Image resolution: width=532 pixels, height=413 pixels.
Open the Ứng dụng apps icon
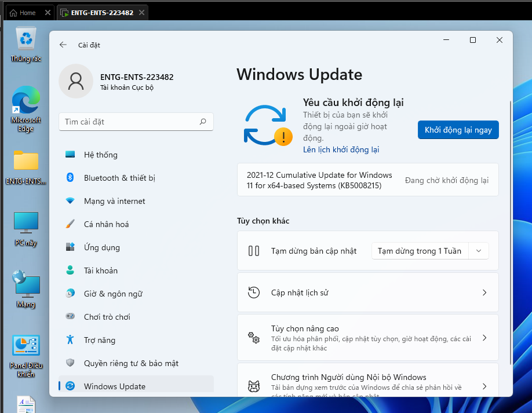point(70,247)
